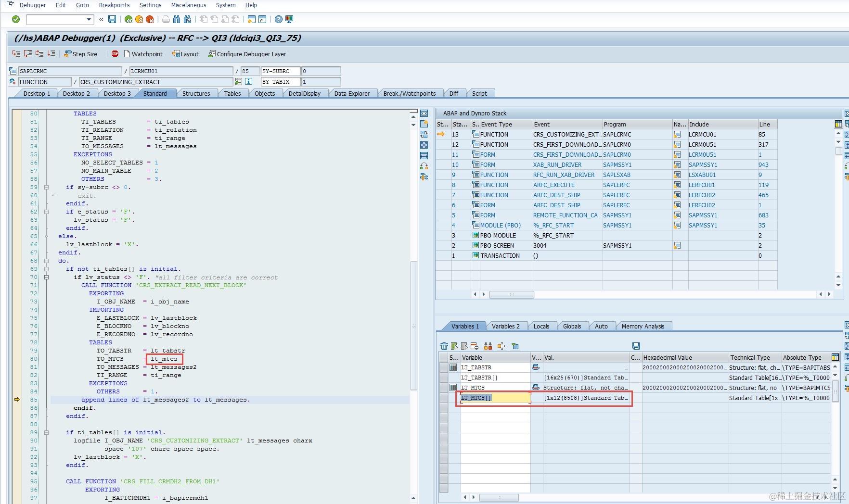The width and height of the screenshot is (849, 504).
Task: Click the ARFC_EXECUTE event link in stack
Action: tap(554, 185)
